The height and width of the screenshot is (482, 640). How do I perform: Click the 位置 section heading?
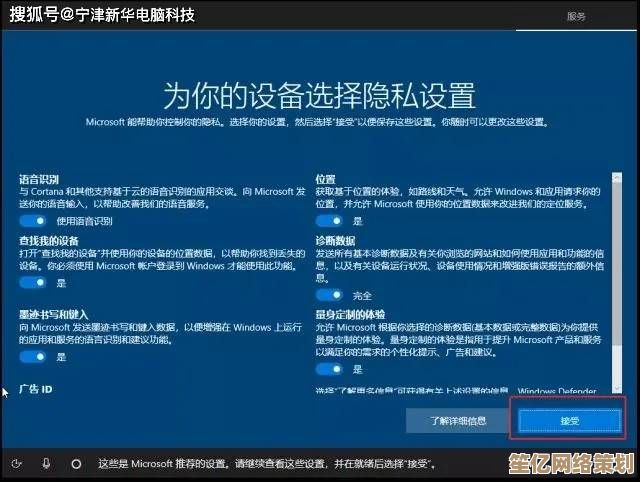tap(325, 179)
